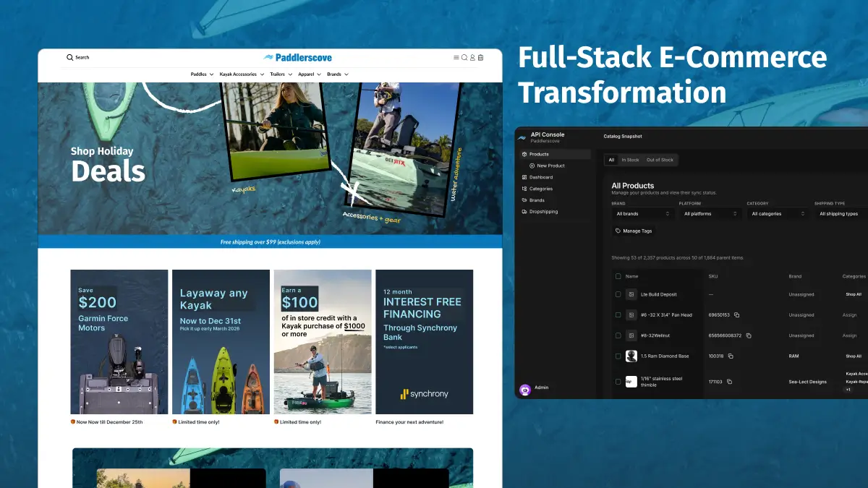Viewport: 868px width, 488px height.
Task: Switch to the Out of Stock tab
Action: (x=660, y=160)
